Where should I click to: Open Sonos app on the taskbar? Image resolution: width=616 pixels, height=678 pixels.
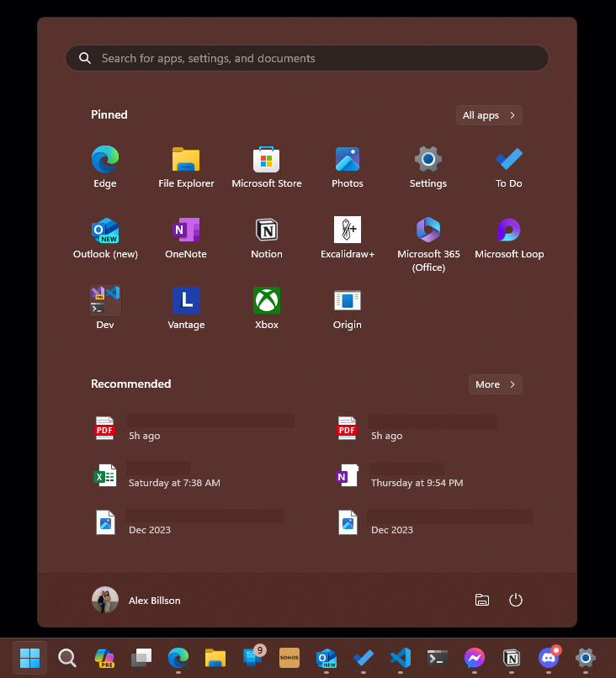pyautogui.click(x=289, y=658)
